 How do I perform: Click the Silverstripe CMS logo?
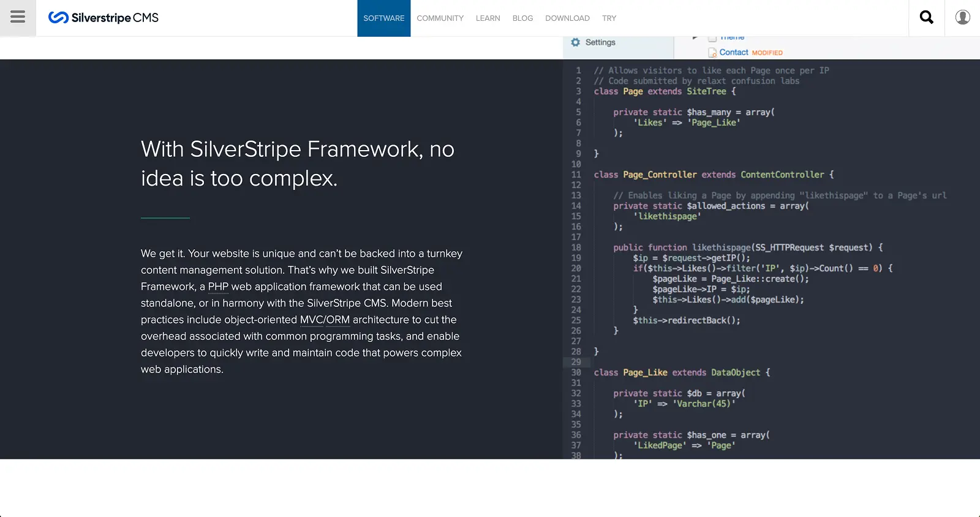(104, 18)
